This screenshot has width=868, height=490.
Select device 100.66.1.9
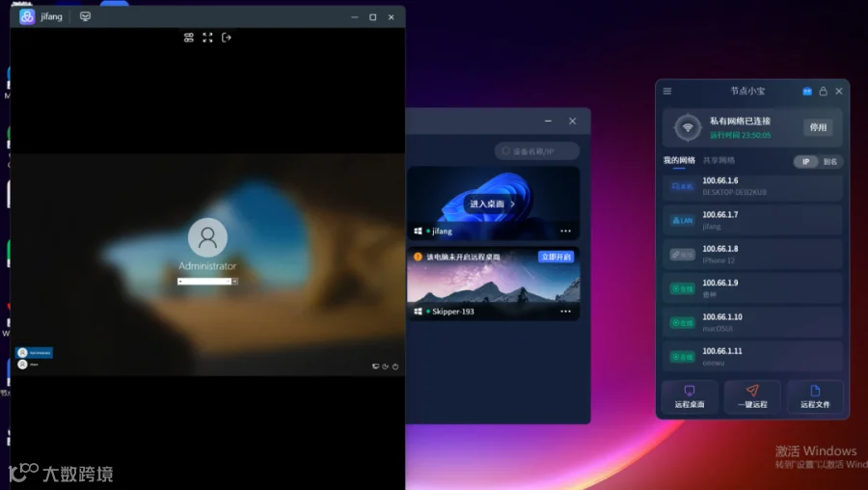tap(752, 288)
